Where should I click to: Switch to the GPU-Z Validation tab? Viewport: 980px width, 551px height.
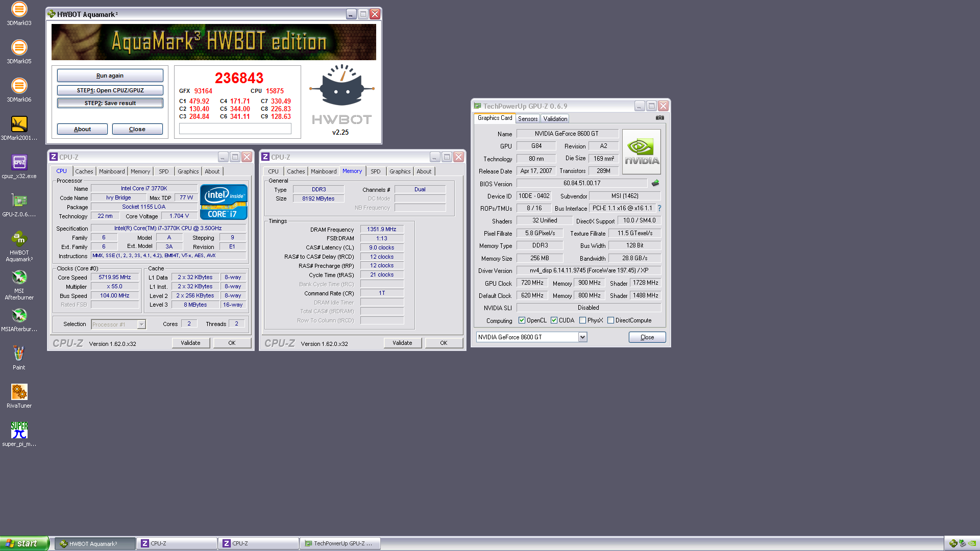pyautogui.click(x=555, y=119)
